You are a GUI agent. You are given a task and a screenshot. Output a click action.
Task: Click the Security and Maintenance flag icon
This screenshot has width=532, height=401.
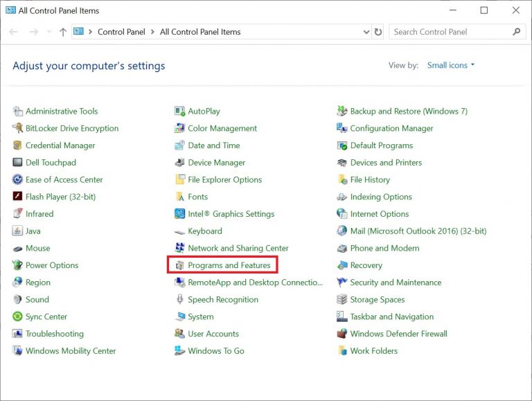tap(342, 282)
